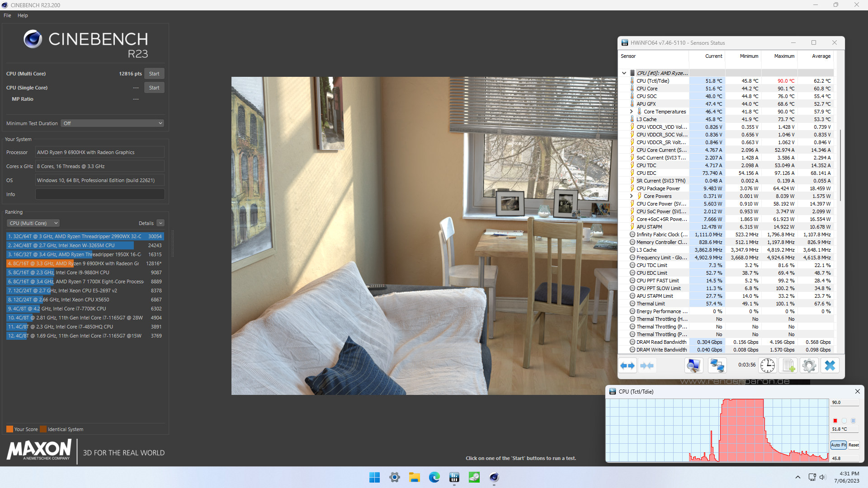The width and height of the screenshot is (868, 488).
Task: Click graph minimum value field 45.8
Action: coord(844,458)
